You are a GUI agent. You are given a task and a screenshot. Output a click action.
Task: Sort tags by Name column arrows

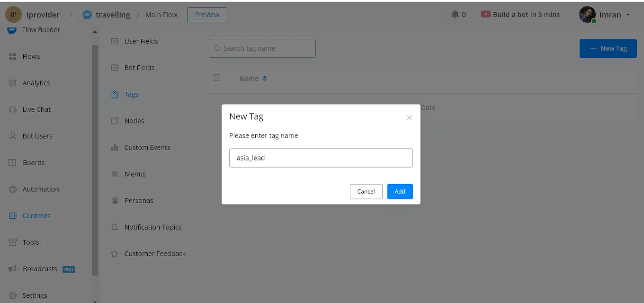(x=265, y=79)
